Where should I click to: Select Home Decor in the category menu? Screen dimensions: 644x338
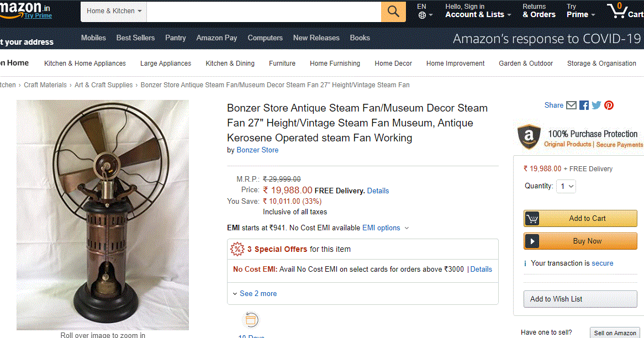[393, 64]
